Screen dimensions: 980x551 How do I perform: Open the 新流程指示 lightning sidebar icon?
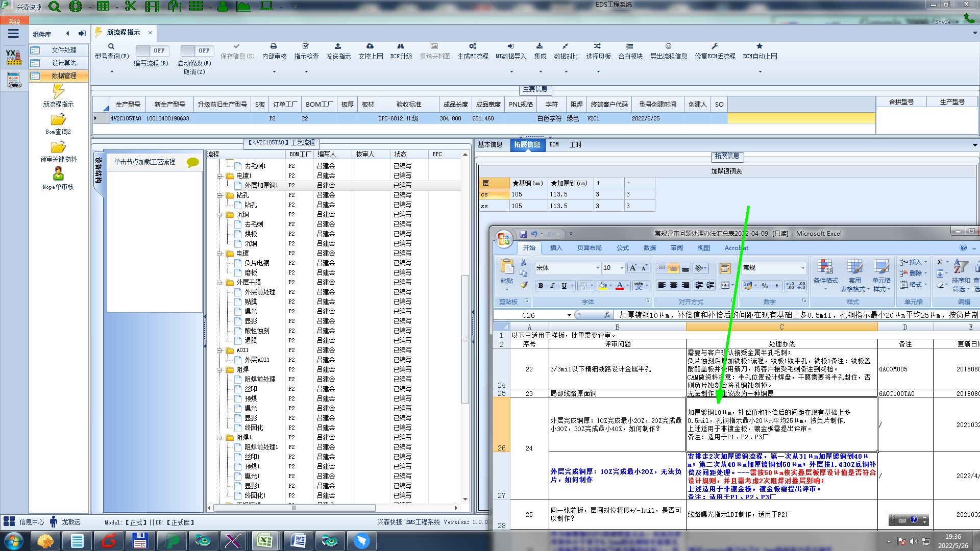(x=58, y=91)
